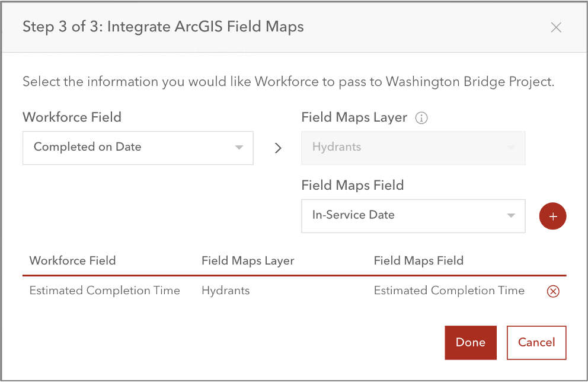588x382 pixels.
Task: Cancel the Field Maps integration
Action: coord(536,342)
